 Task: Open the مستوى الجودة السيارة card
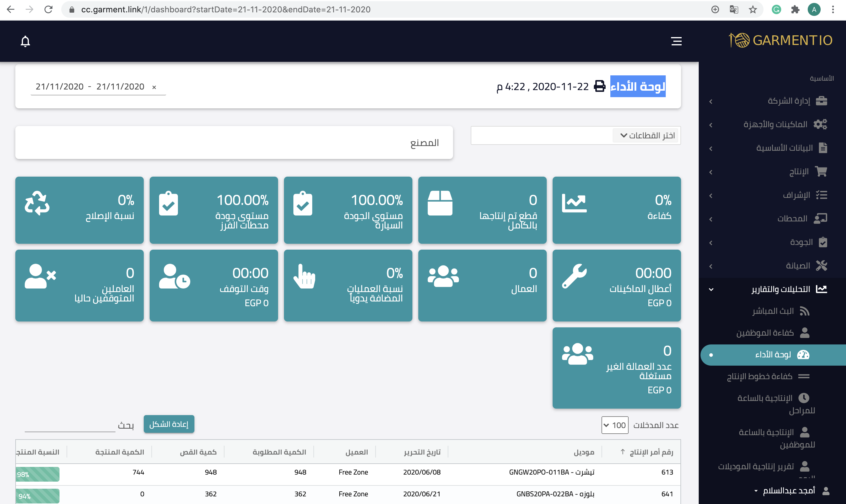pyautogui.click(x=348, y=210)
